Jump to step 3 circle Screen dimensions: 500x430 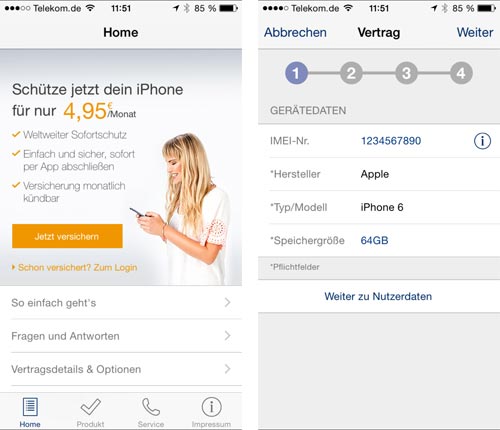(x=406, y=73)
